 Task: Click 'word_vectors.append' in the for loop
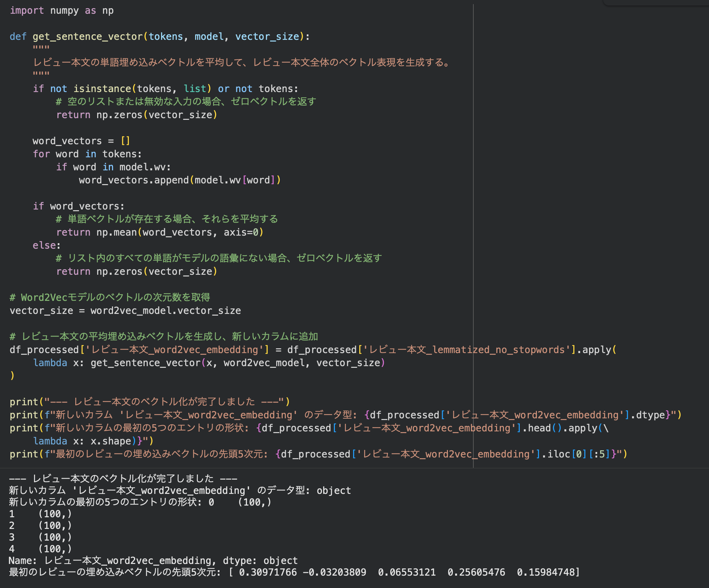coord(134,180)
